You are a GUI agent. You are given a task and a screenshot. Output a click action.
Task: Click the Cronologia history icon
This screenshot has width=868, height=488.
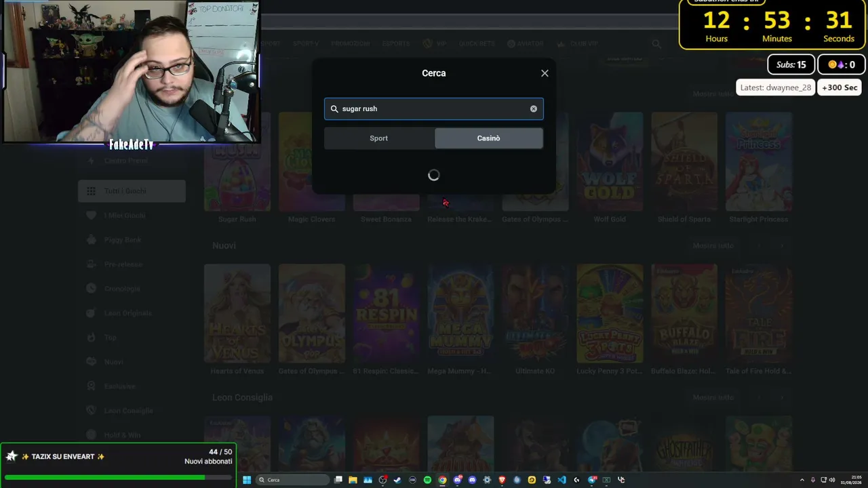pyautogui.click(x=91, y=289)
